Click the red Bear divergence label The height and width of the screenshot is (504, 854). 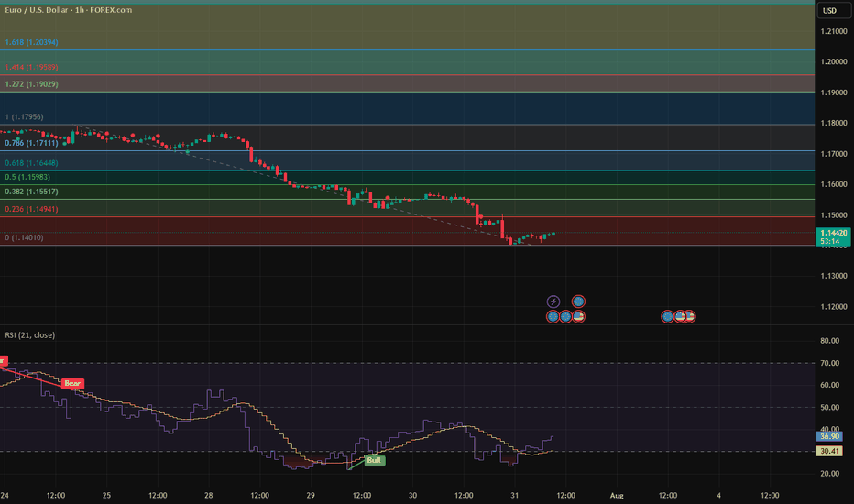click(72, 384)
